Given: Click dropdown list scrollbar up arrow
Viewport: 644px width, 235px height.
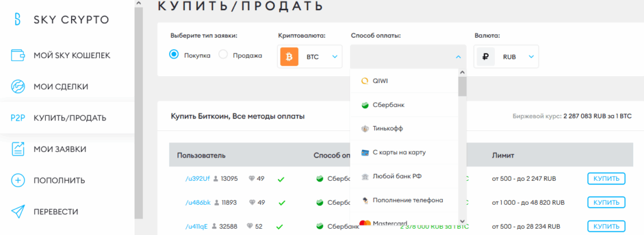Looking at the screenshot, I should [x=462, y=72].
